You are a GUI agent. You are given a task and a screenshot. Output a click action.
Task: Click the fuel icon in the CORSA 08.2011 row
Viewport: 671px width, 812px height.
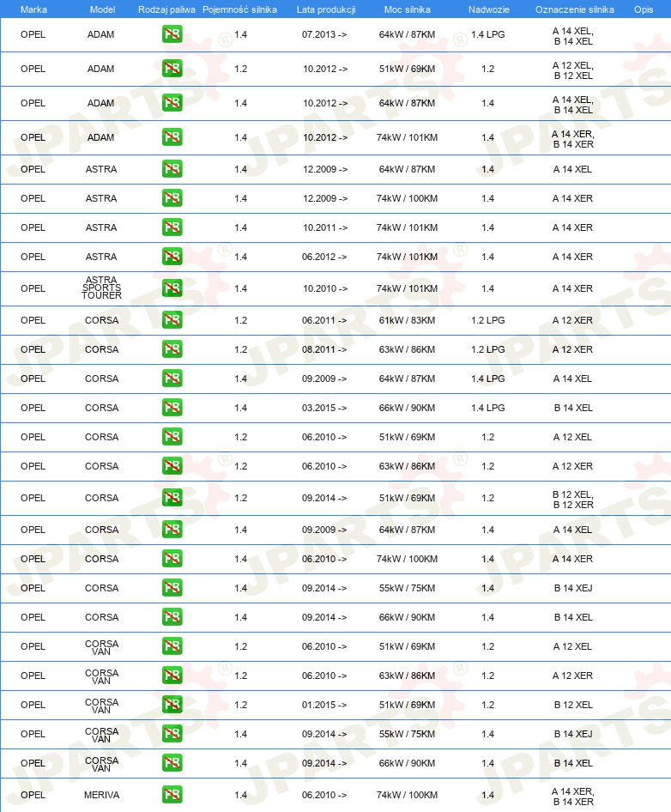(x=172, y=349)
